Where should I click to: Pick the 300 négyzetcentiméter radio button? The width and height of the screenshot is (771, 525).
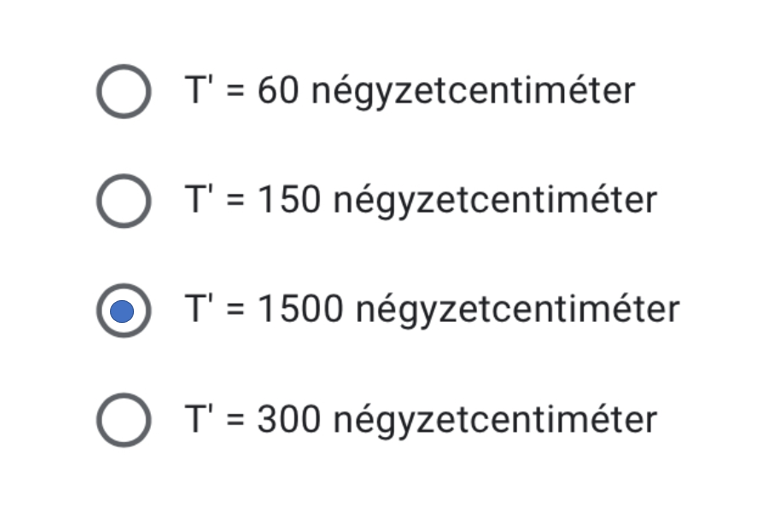click(124, 420)
